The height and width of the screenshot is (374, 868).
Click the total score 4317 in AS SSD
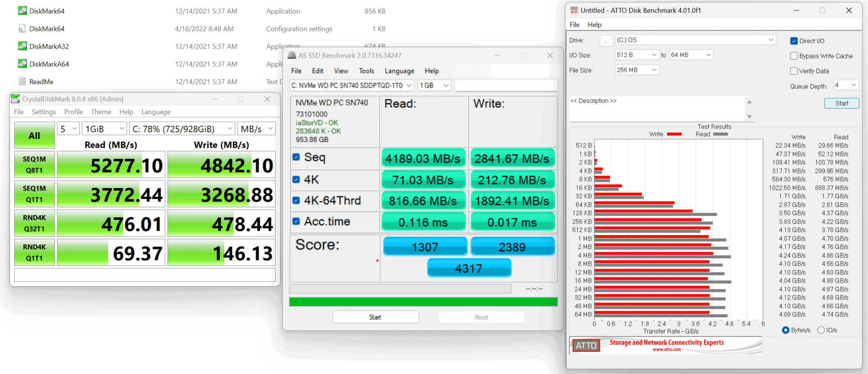469,268
